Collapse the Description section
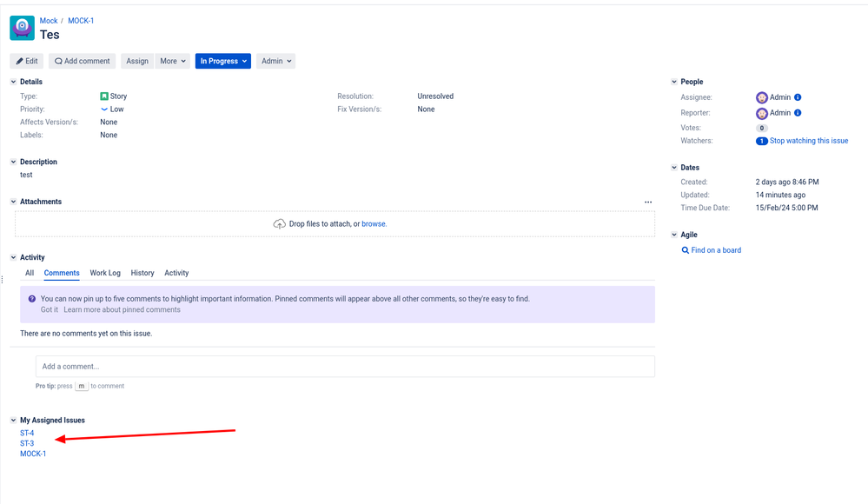This screenshot has height=504, width=868. pos(13,162)
